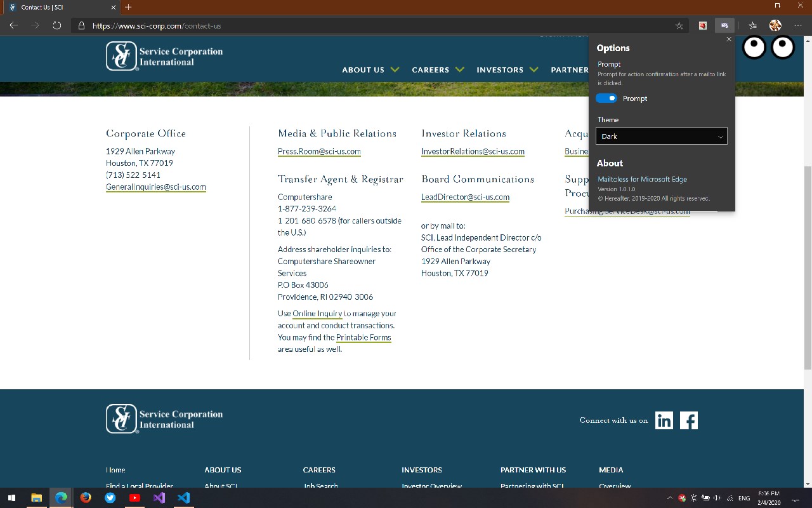The image size is (812, 508).
Task: Launch Firefox from taskbar
Action: click(86, 498)
